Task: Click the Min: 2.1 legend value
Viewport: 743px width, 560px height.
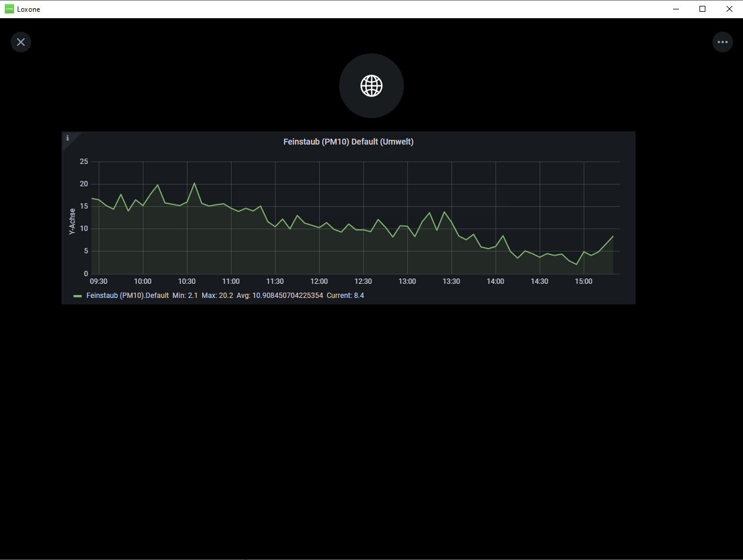Action: point(185,296)
